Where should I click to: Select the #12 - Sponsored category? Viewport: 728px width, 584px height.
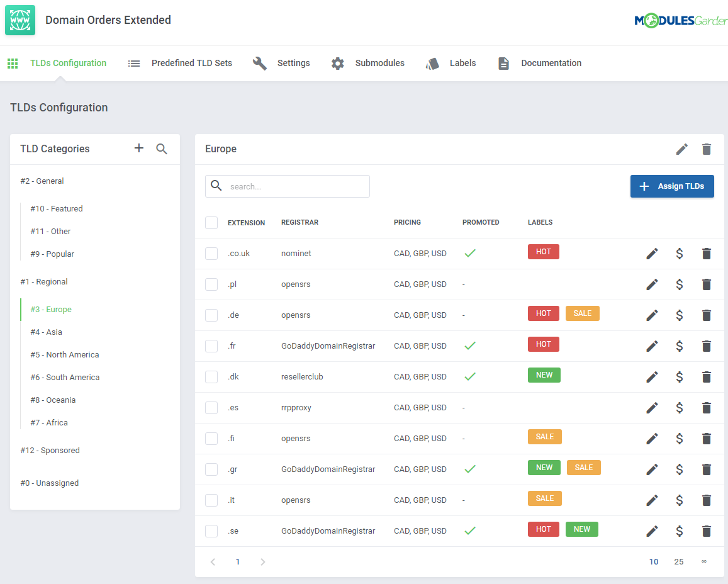[50, 451]
